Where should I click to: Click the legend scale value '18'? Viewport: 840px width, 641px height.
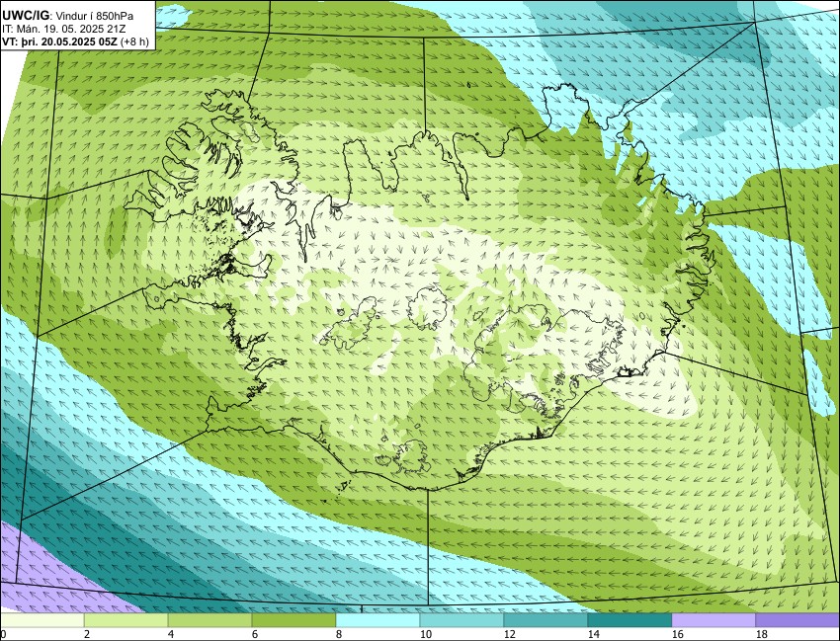(x=761, y=634)
